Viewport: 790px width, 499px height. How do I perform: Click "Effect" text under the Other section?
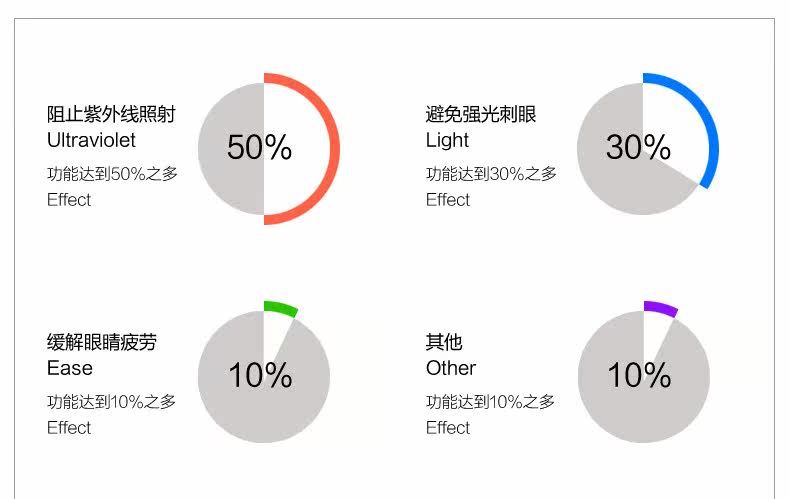[x=448, y=428]
